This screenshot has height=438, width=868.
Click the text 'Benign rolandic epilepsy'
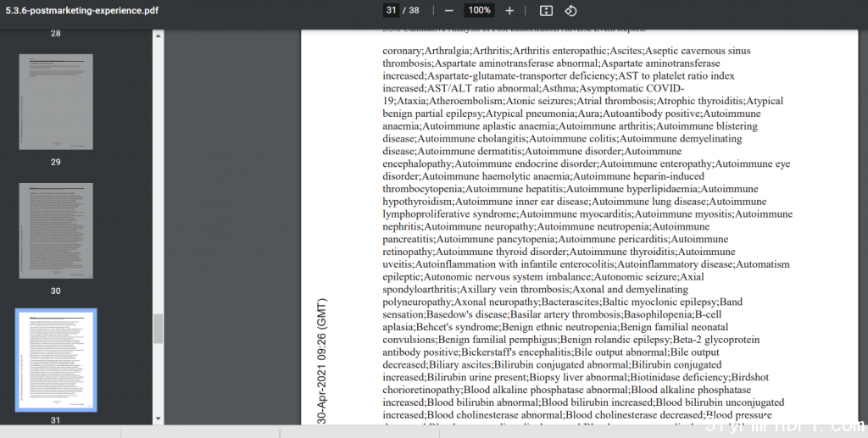click(615, 340)
